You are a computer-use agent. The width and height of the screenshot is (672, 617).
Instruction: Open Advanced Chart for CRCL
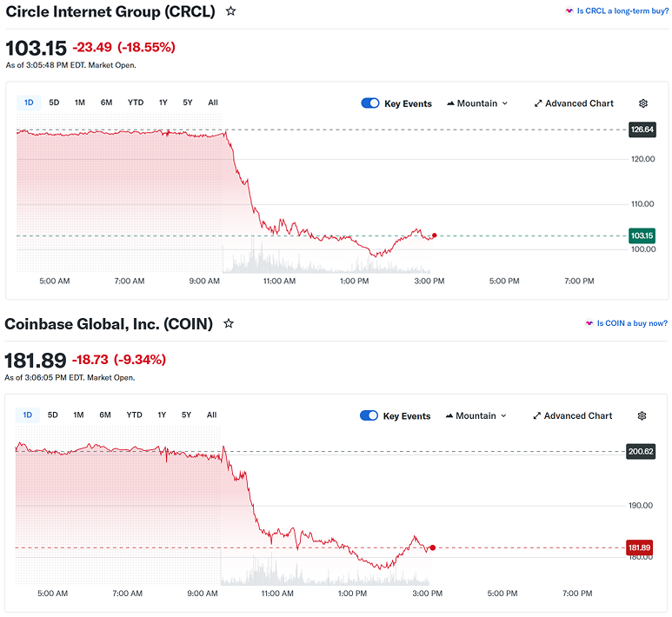pyautogui.click(x=574, y=103)
